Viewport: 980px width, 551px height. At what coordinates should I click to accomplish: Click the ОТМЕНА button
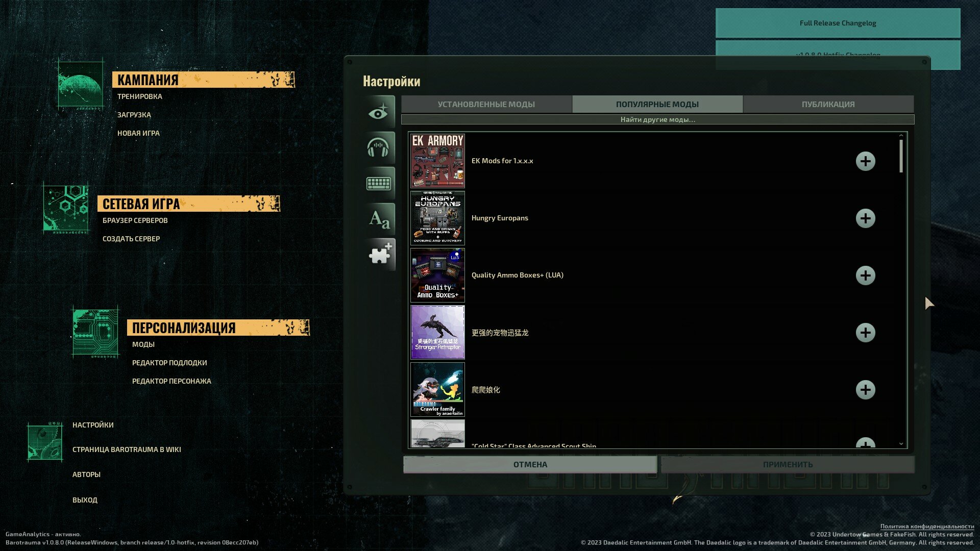[x=530, y=464]
